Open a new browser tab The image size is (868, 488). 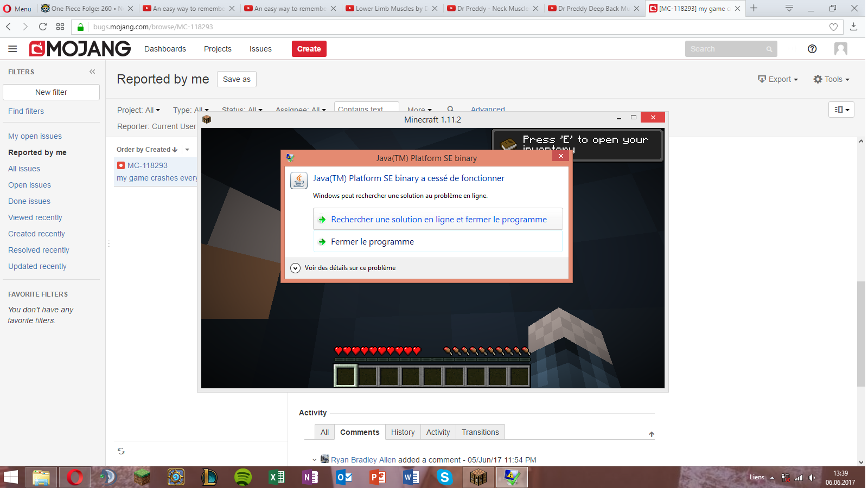point(754,8)
